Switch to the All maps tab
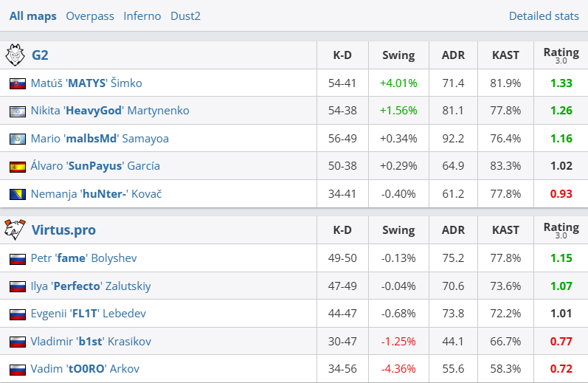The image size is (588, 383). [x=32, y=16]
